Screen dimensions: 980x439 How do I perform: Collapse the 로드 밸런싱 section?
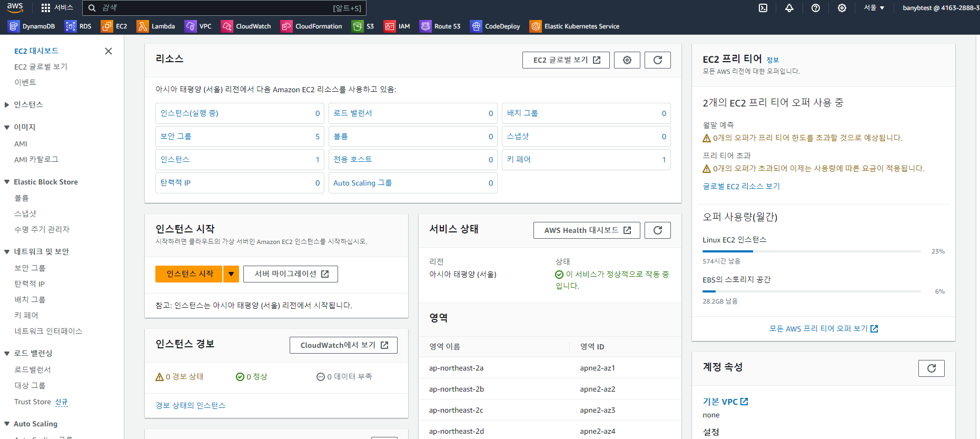pyautogui.click(x=7, y=354)
